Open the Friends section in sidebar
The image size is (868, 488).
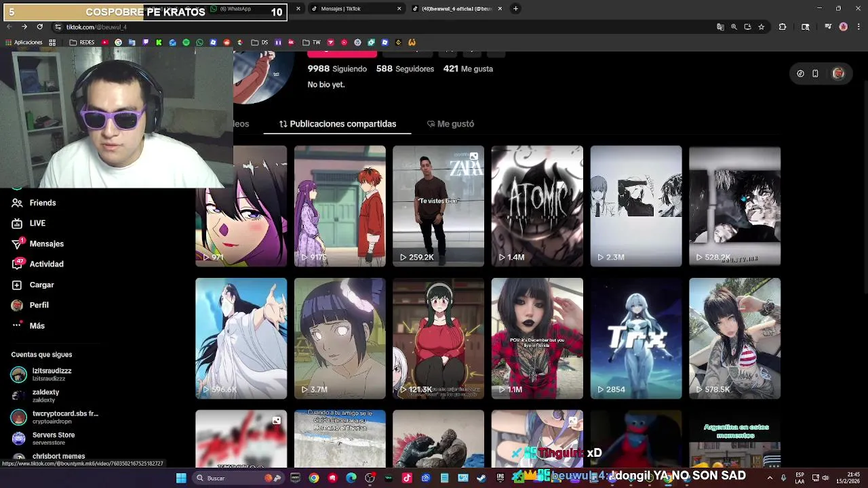click(x=34, y=203)
